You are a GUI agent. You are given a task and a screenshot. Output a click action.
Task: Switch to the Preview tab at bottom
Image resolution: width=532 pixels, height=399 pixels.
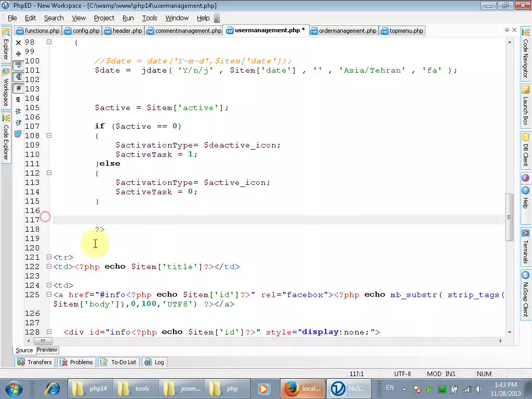coord(47,350)
